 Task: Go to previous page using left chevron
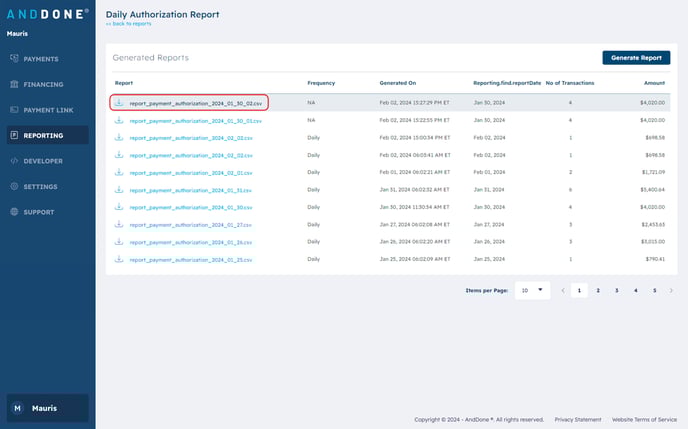(x=563, y=290)
